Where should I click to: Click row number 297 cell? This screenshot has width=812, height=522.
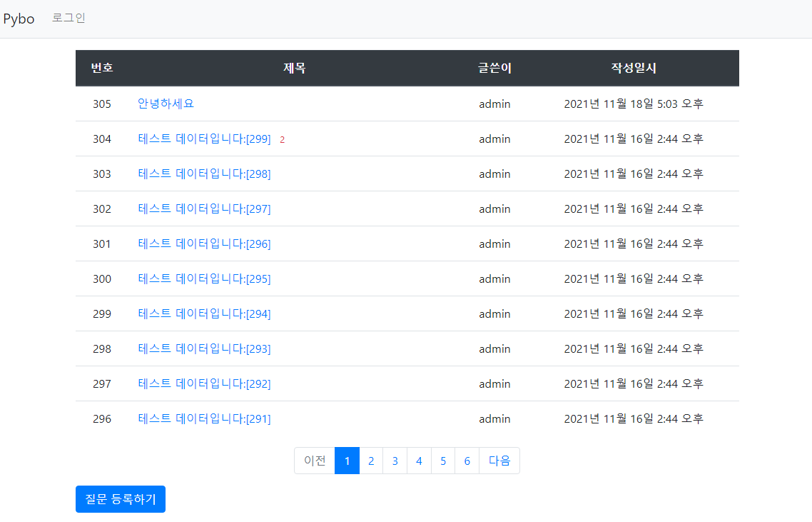click(x=102, y=383)
